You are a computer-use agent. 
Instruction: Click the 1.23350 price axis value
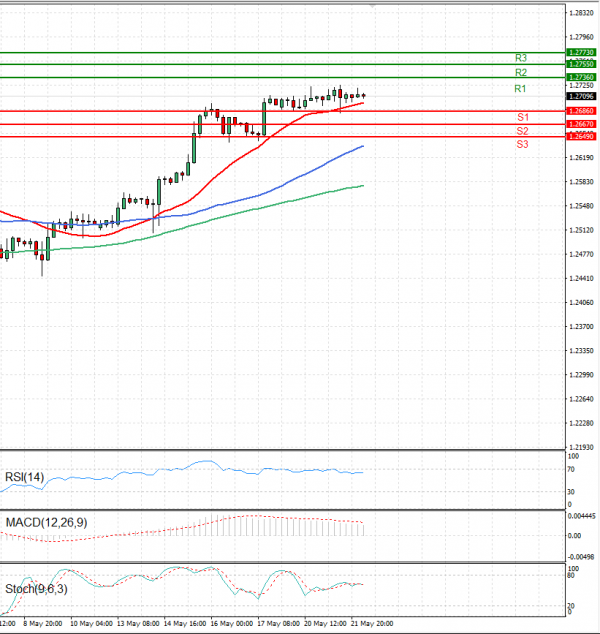[x=581, y=351]
